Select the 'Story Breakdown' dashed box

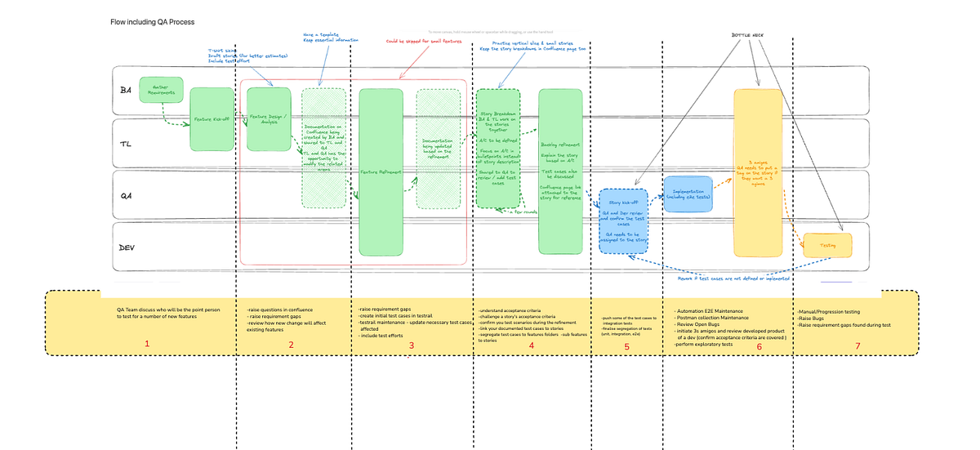coord(498,148)
